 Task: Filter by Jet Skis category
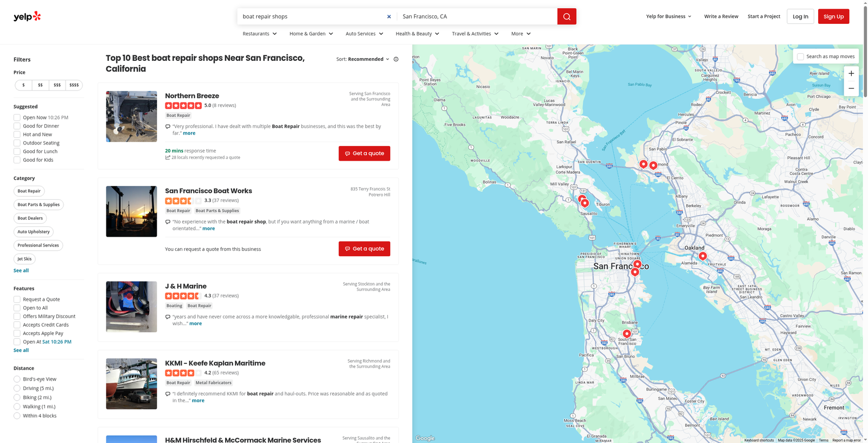(24, 259)
